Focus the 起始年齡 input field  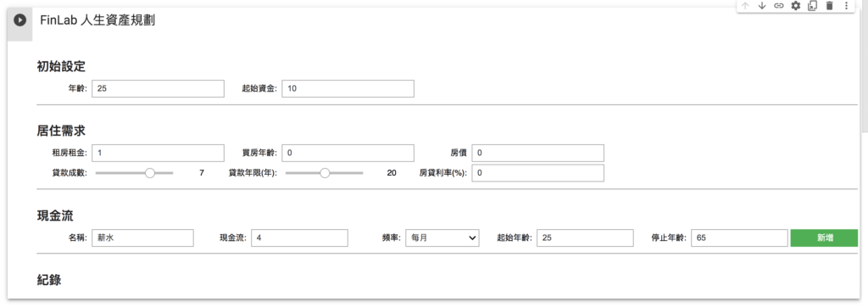585,238
